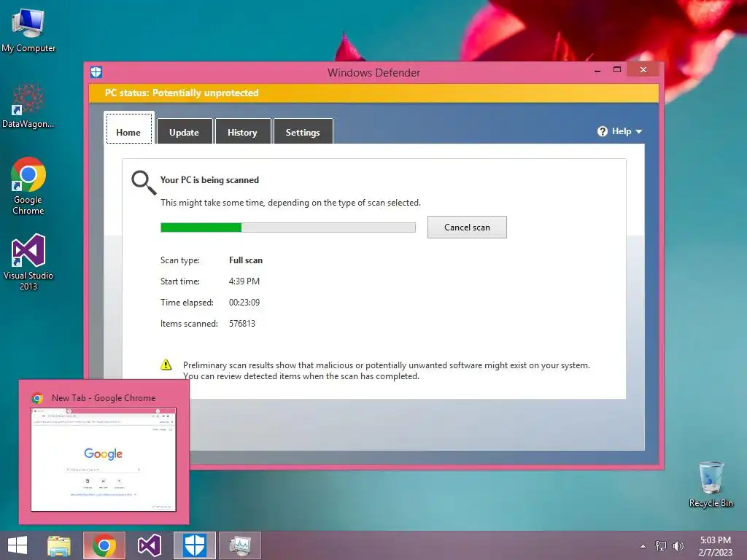Screen dimensions: 747x560
Task: Click the green scan progress bar
Action: pos(287,227)
